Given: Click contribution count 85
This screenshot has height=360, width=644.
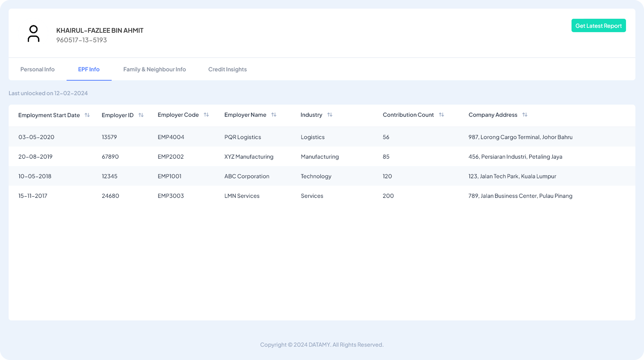Looking at the screenshot, I should [x=386, y=156].
